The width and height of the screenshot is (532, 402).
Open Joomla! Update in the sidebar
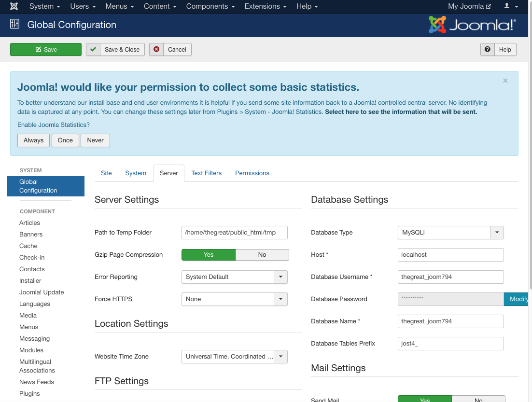click(42, 292)
